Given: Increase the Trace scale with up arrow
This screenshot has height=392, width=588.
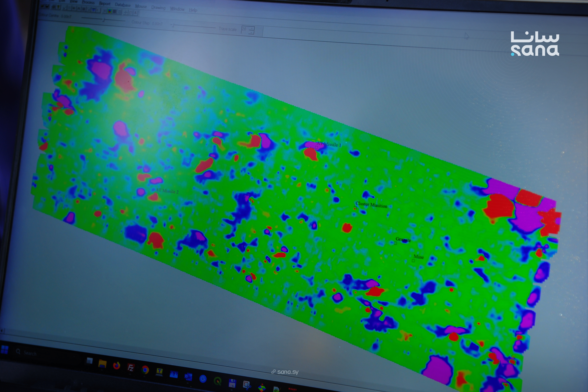Looking at the screenshot, I should point(252,28).
